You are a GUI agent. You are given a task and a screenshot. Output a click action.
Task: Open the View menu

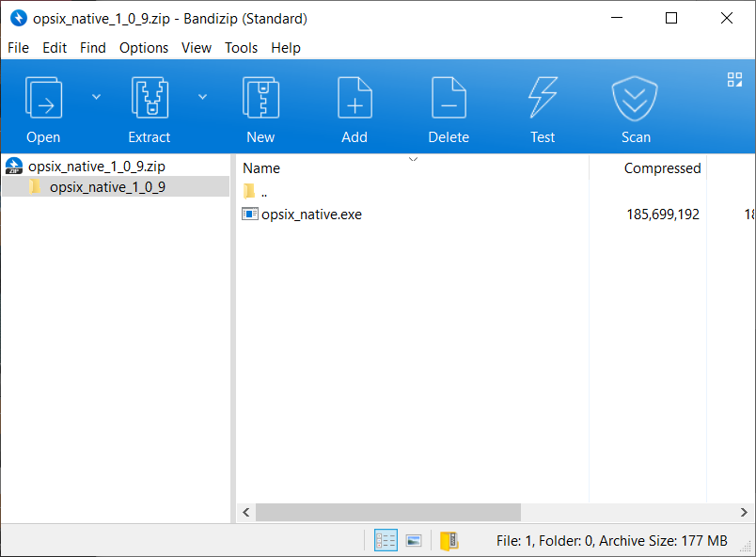[197, 48]
